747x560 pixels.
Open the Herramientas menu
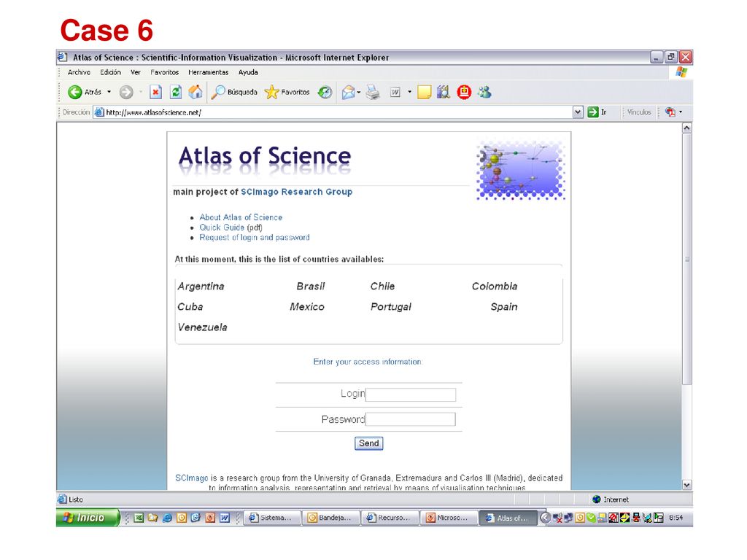pyautogui.click(x=208, y=72)
